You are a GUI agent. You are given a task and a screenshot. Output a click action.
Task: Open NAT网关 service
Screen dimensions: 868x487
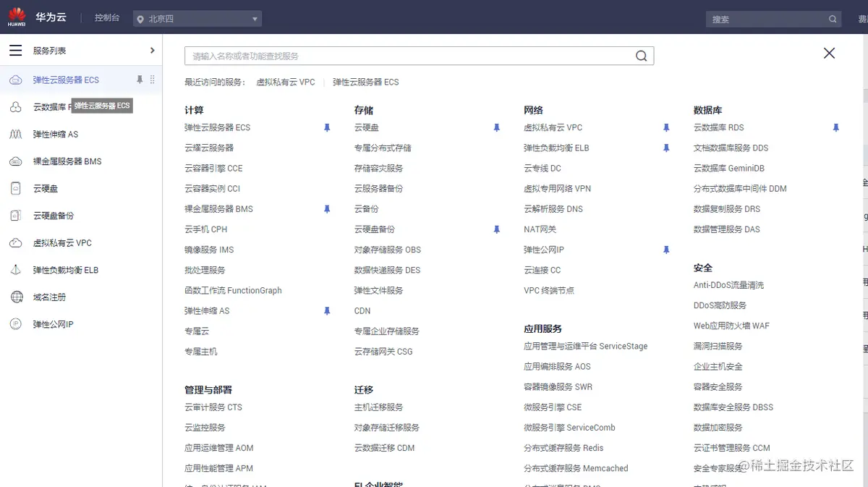coord(540,229)
